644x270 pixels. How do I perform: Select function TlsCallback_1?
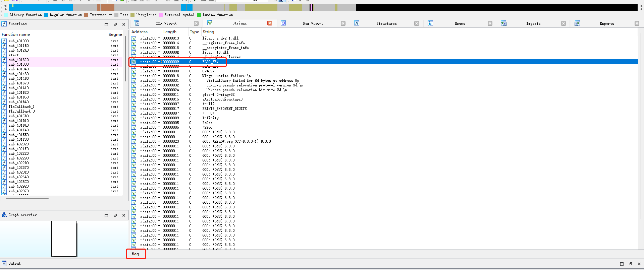[x=21, y=107]
